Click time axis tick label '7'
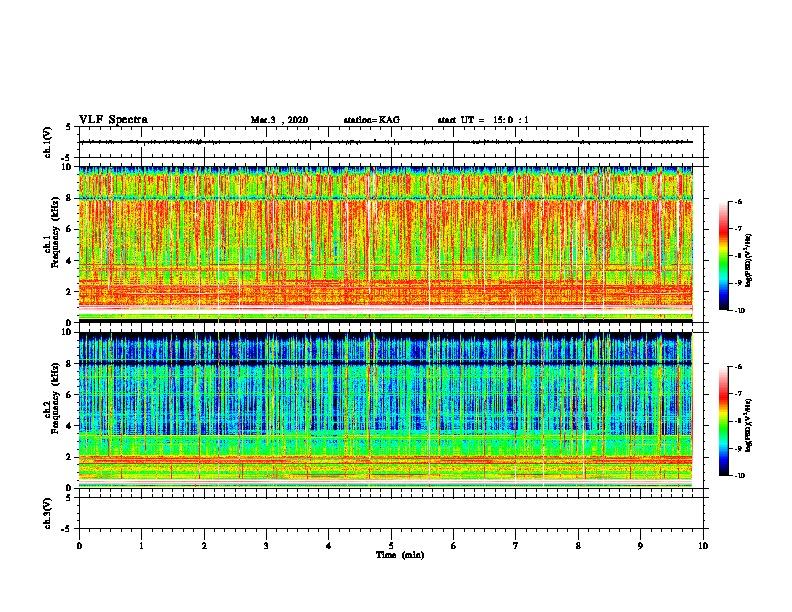The image size is (792, 612). (x=516, y=546)
